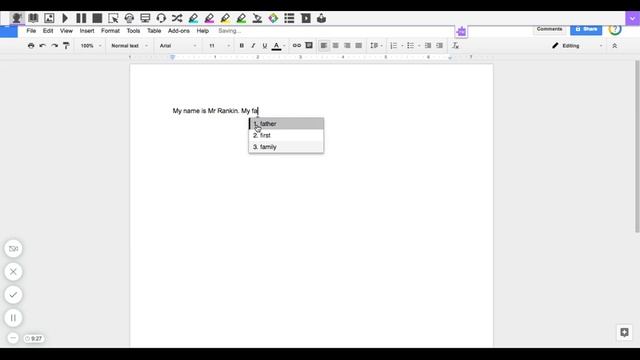Align text left
The height and width of the screenshot is (360, 640).
(x=324, y=46)
